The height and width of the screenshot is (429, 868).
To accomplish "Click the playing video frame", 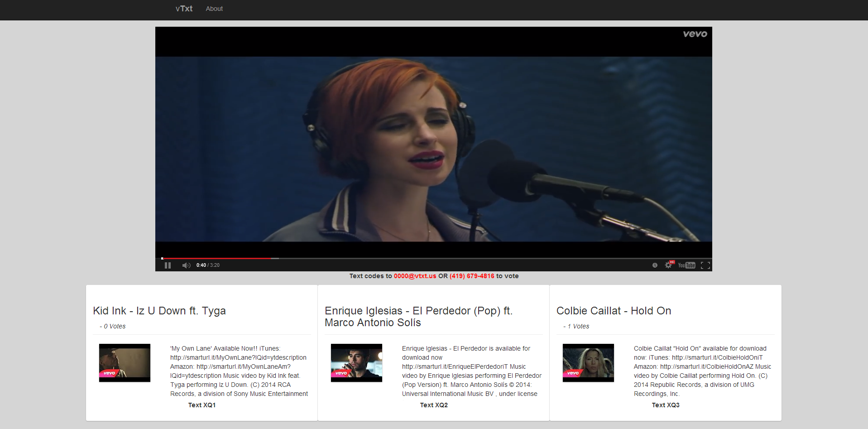I will point(434,149).
